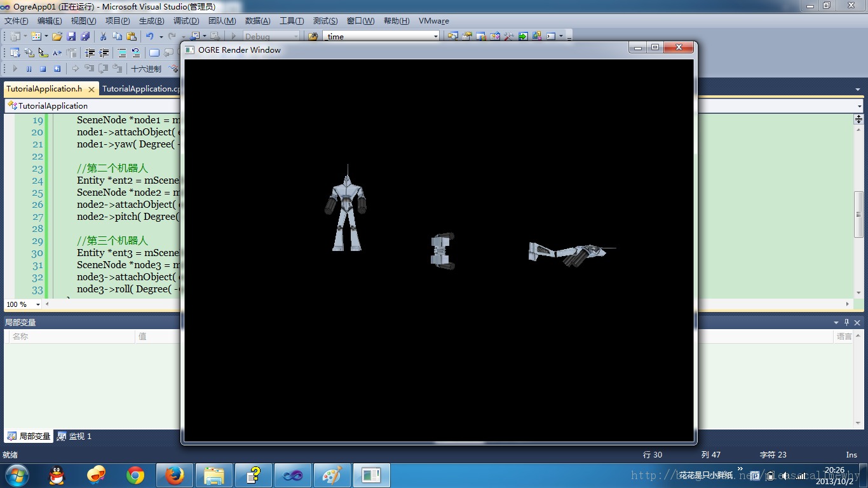Open the VMware menu
Image resolution: width=868 pixels, height=488 pixels.
[x=433, y=21]
